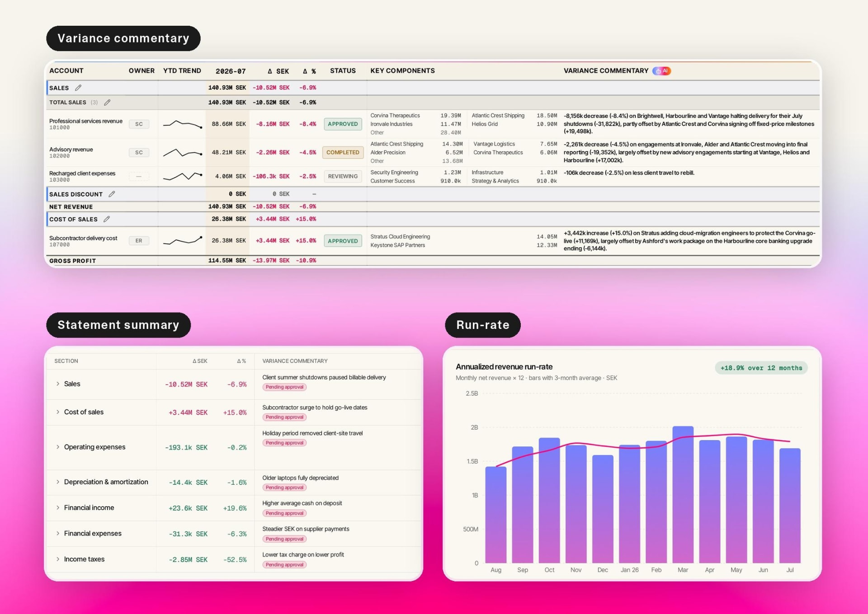The image size is (868, 614).
Task: Click Security Engineering 1.23M component
Action: tap(415, 173)
